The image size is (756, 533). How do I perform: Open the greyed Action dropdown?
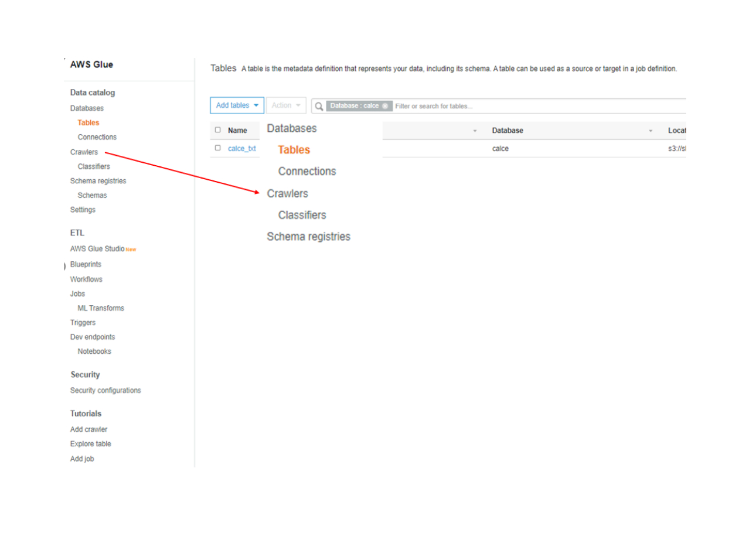[286, 105]
